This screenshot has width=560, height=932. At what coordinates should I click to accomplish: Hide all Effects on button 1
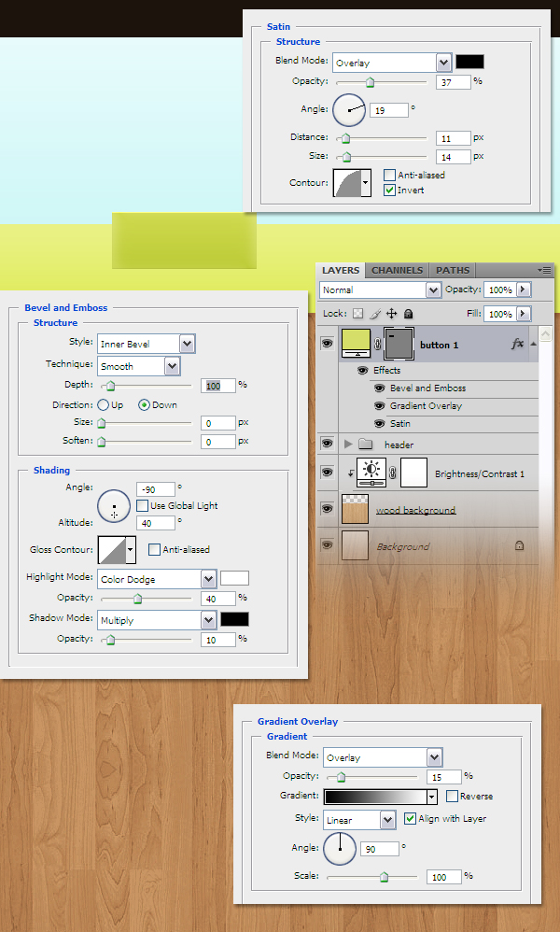pos(362,371)
